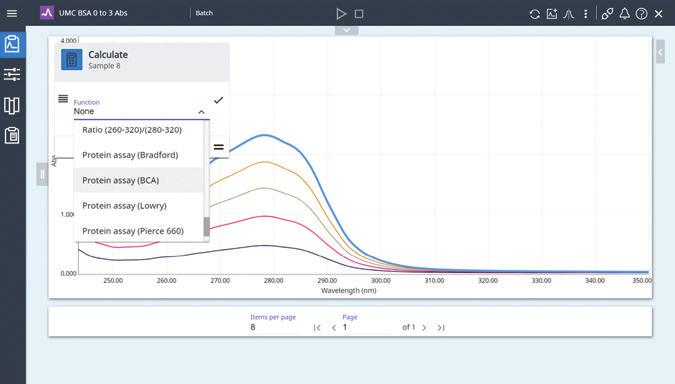Go to first page
This screenshot has height=384, width=675.
click(x=317, y=328)
